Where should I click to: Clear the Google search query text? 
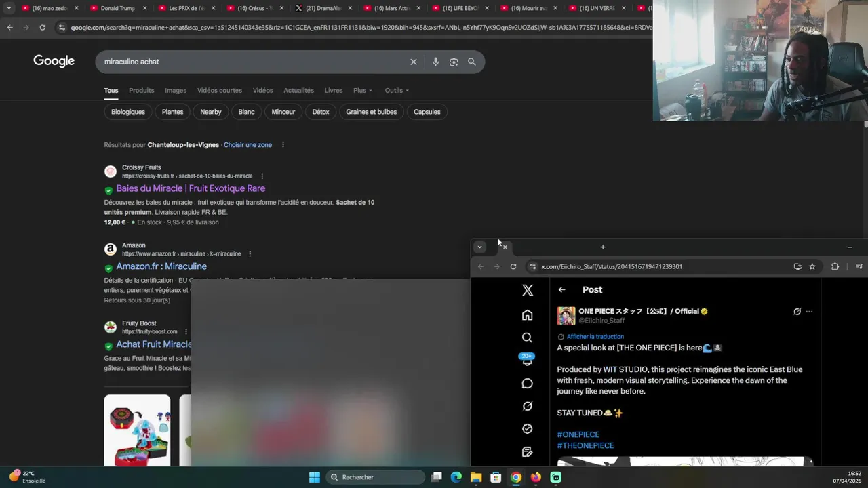[x=413, y=62]
